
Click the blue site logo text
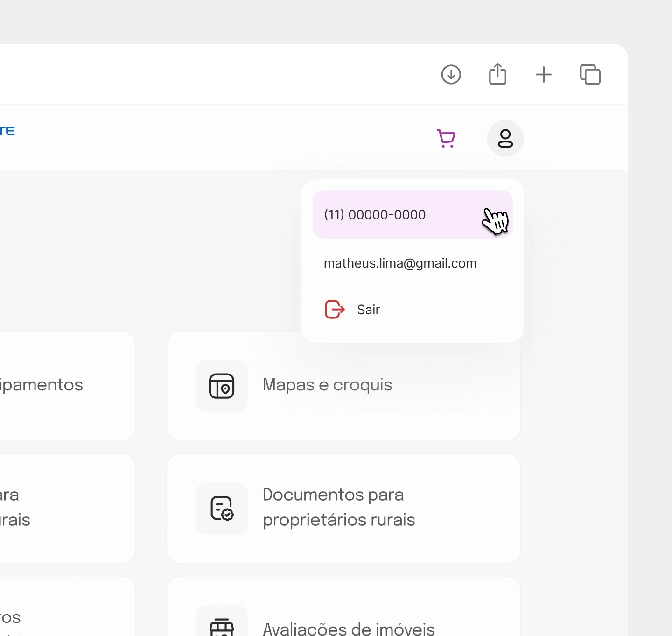click(7, 131)
